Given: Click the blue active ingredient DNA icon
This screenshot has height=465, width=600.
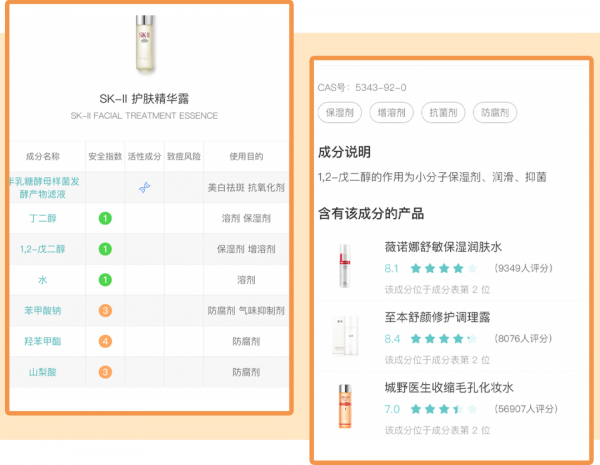Looking at the screenshot, I should coord(144,187).
